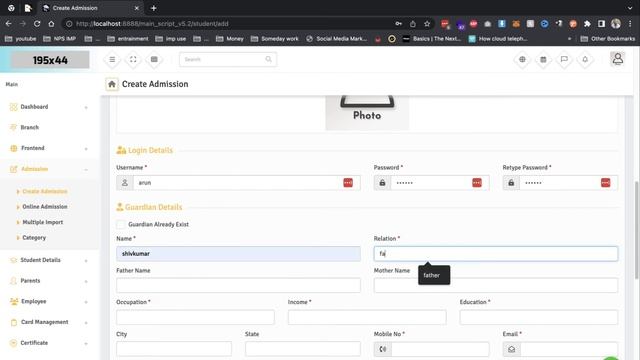
Task: Click the Occupation input field
Action: 196,317
